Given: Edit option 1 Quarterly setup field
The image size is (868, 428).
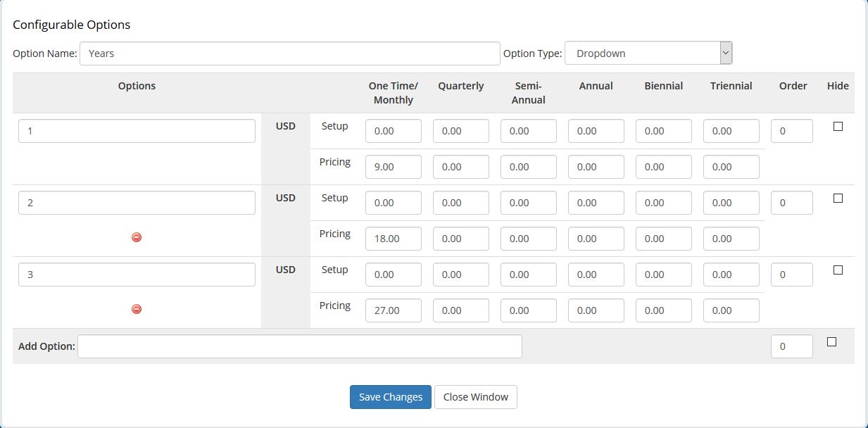Looking at the screenshot, I should [461, 131].
